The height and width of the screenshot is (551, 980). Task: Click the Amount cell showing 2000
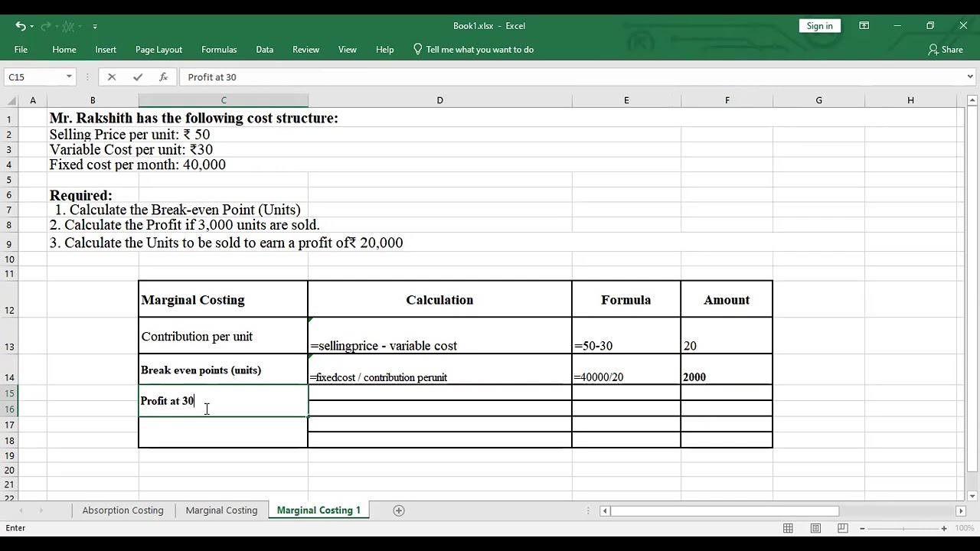(x=727, y=370)
